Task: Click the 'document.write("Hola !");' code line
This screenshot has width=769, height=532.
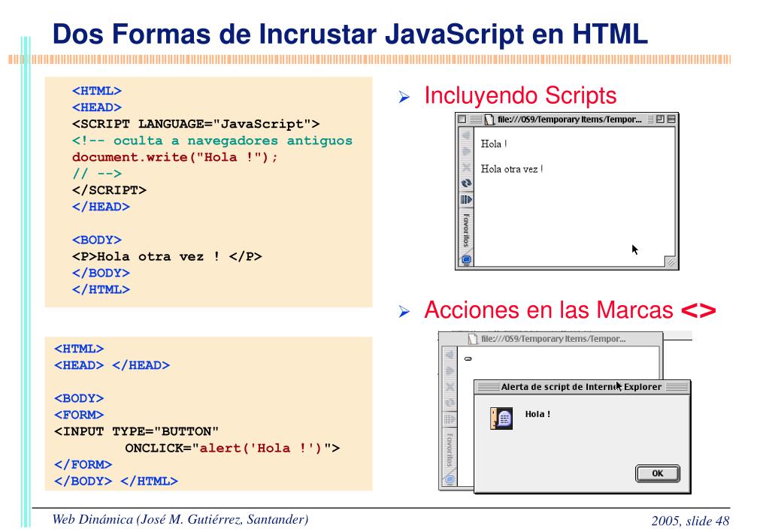Action: (x=174, y=157)
